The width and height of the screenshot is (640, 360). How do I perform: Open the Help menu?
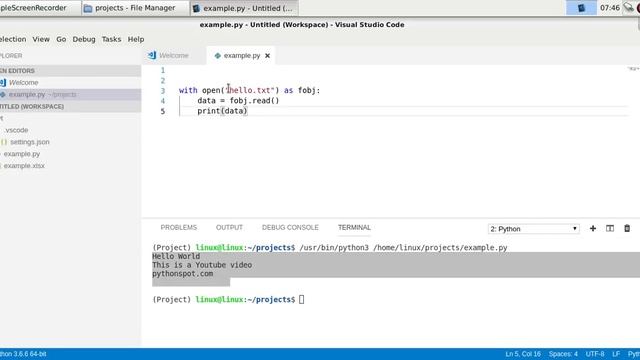point(136,39)
